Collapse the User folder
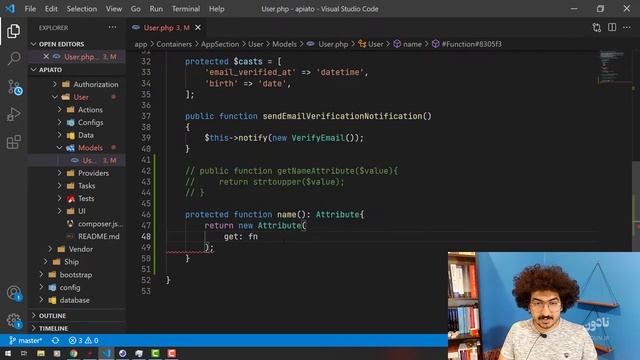Screen dimensions: 640x360 (x=77, y=97)
